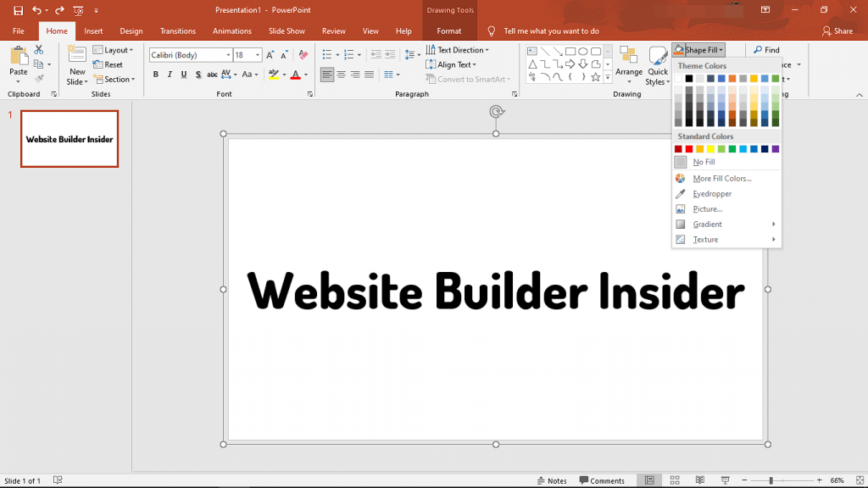Open the font name dropdown
The width and height of the screenshot is (868, 488).
pyautogui.click(x=227, y=53)
